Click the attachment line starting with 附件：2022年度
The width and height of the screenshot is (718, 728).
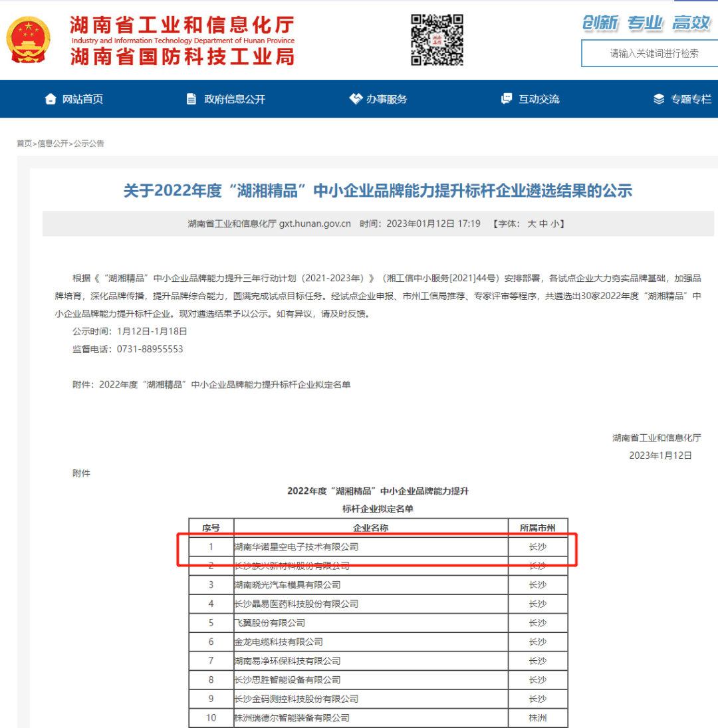[211, 385]
